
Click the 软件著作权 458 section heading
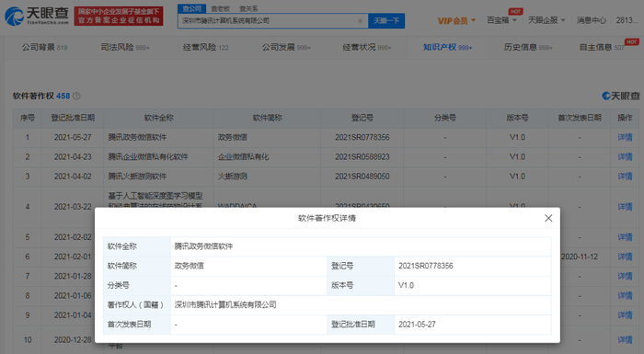point(41,97)
